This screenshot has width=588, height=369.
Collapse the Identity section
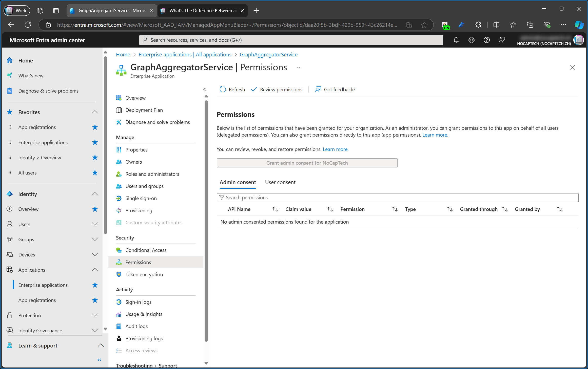(95, 194)
